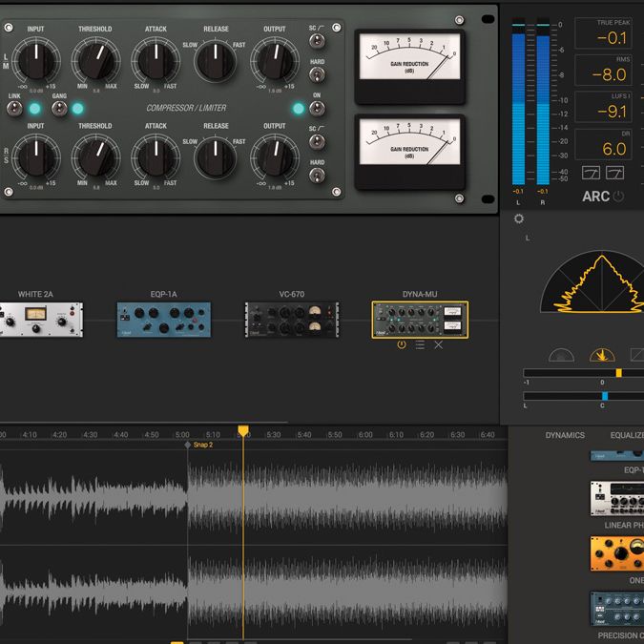Toggle power on the DYNA-MU module
Screen dimensions: 644x644
click(402, 344)
